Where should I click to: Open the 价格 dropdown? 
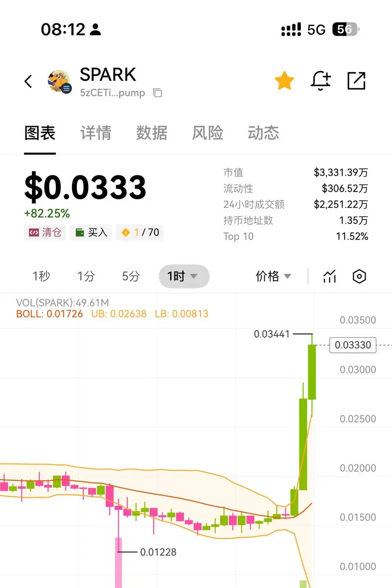point(273,276)
